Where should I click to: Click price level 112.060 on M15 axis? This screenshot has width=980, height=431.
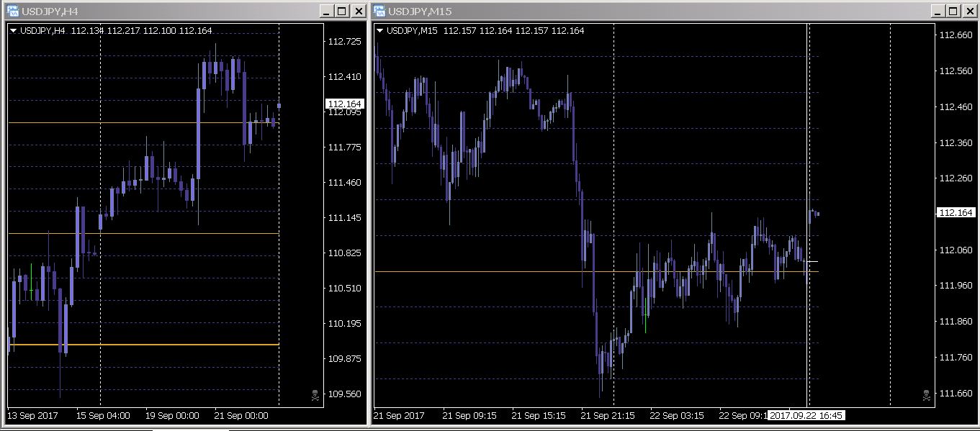coord(956,250)
